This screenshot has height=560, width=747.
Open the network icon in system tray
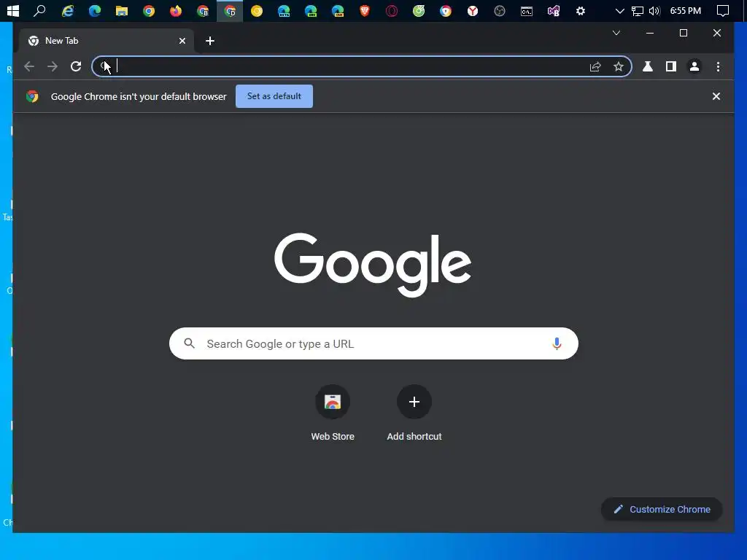[637, 10]
